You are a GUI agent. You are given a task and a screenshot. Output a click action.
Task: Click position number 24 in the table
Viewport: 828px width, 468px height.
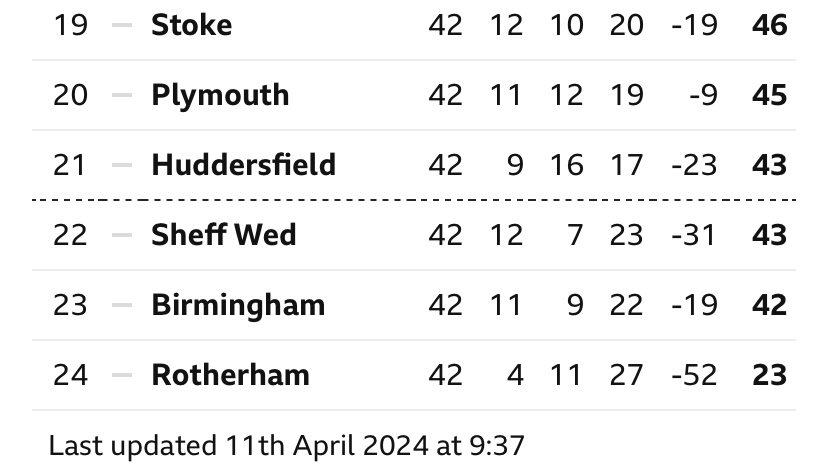click(70, 375)
